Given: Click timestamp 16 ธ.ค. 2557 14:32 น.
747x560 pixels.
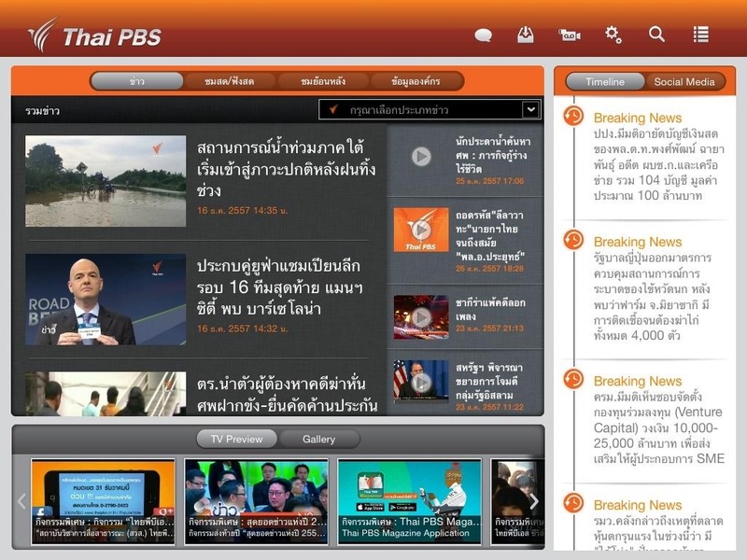Looking at the screenshot, I should click(x=243, y=329).
